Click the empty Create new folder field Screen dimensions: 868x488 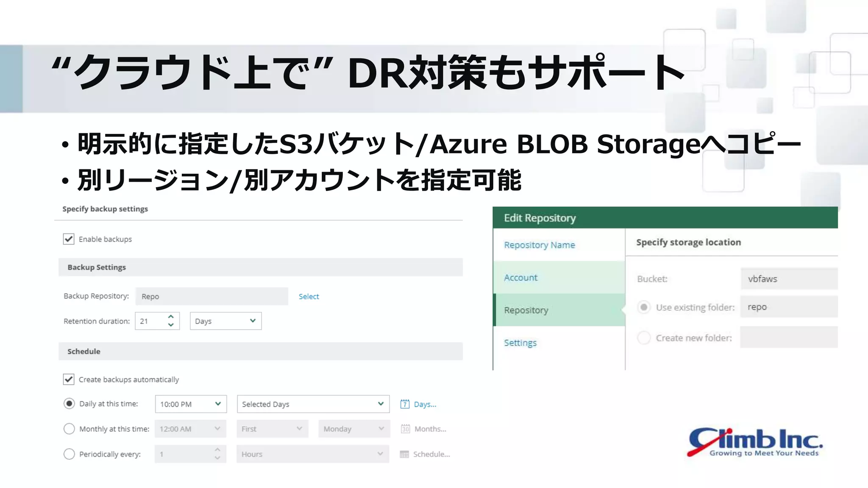[789, 337]
